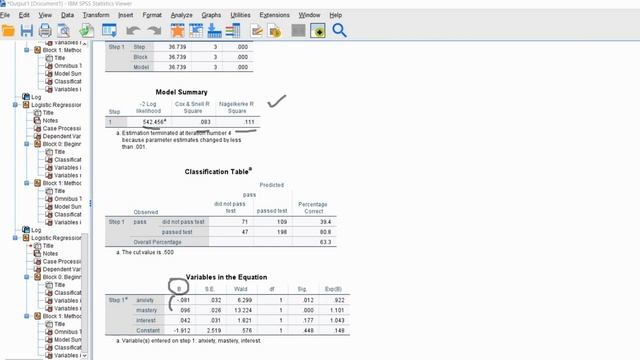Open a file with the orange folder icon
The width and height of the screenshot is (640, 360).
[x=8, y=31]
